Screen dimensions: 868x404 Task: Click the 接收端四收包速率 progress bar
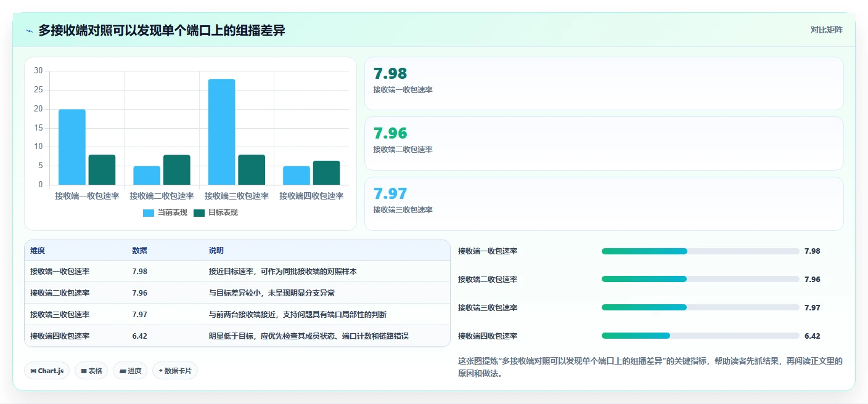pos(700,336)
